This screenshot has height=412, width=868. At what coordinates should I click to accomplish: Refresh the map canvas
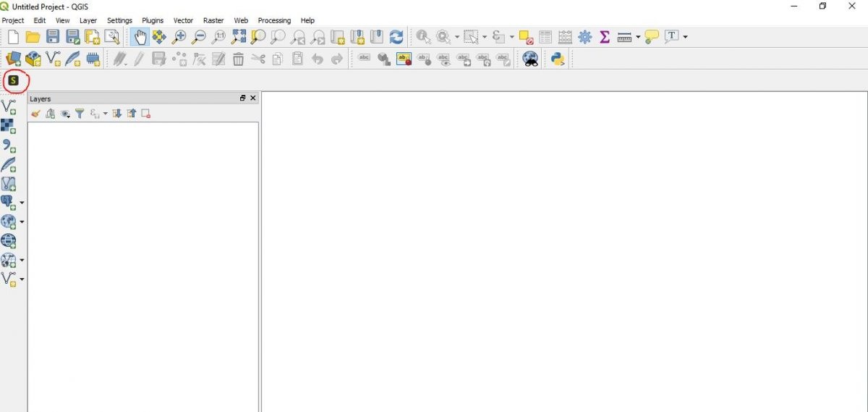point(396,37)
